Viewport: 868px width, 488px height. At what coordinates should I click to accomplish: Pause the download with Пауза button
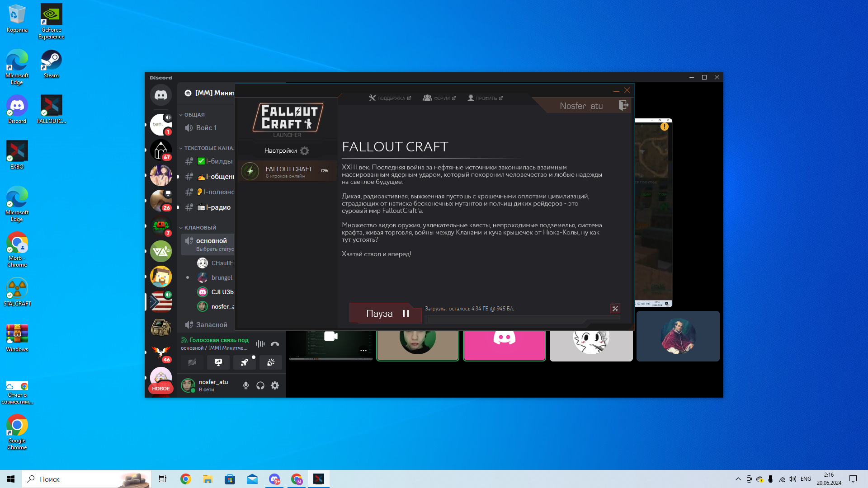(386, 314)
